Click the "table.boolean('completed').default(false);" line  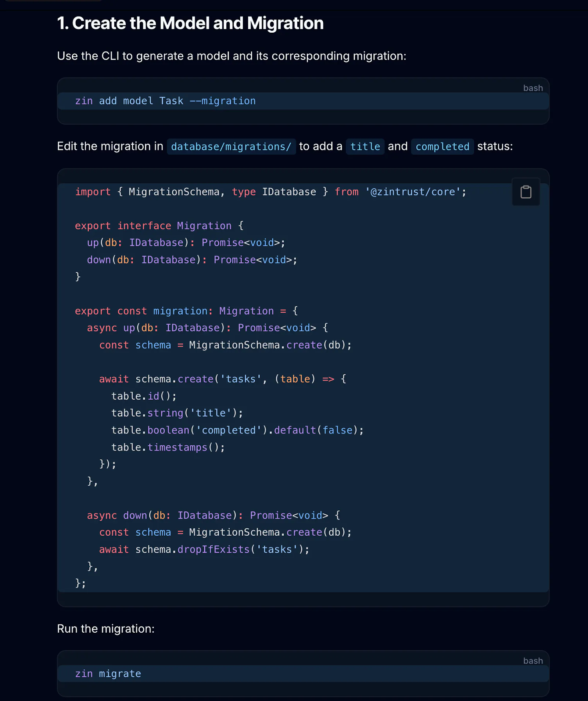(237, 430)
